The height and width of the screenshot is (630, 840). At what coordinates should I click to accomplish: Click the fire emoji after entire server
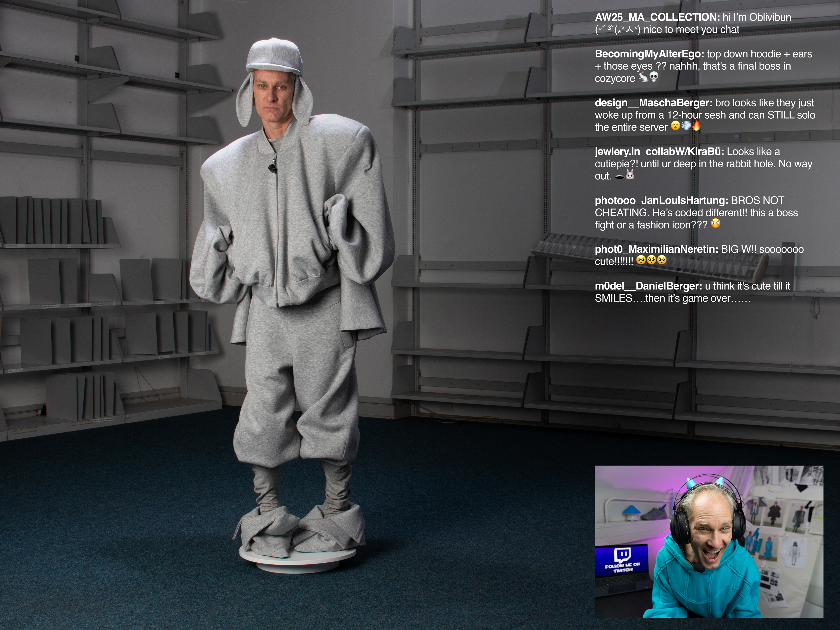click(x=696, y=126)
